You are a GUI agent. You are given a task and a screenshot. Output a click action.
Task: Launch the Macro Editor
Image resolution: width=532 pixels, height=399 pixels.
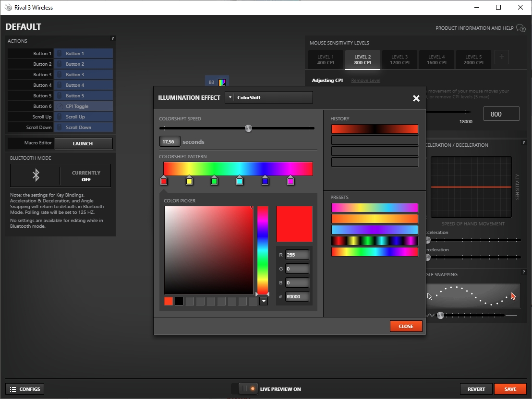[x=84, y=143]
